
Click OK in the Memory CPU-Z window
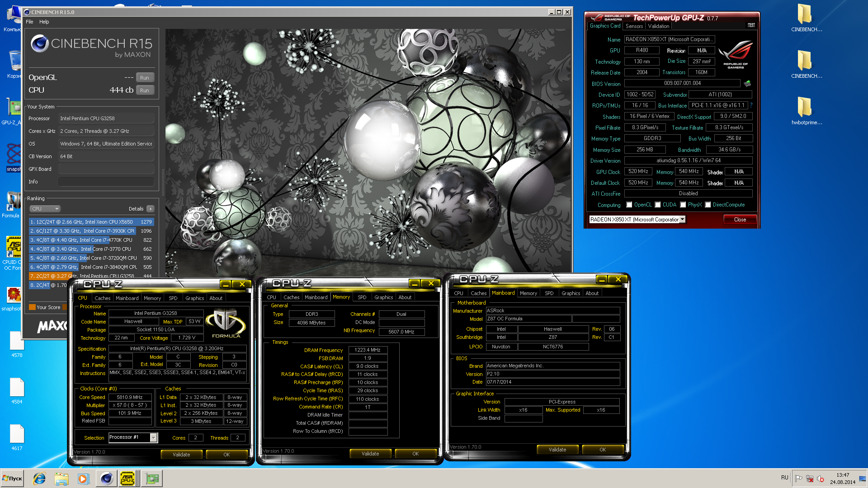coord(415,454)
